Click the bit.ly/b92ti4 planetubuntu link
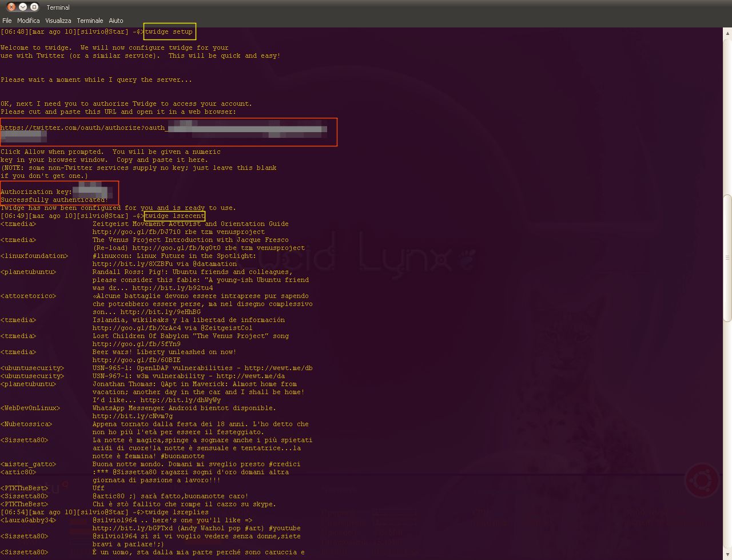This screenshot has width=732, height=560. (x=173, y=288)
